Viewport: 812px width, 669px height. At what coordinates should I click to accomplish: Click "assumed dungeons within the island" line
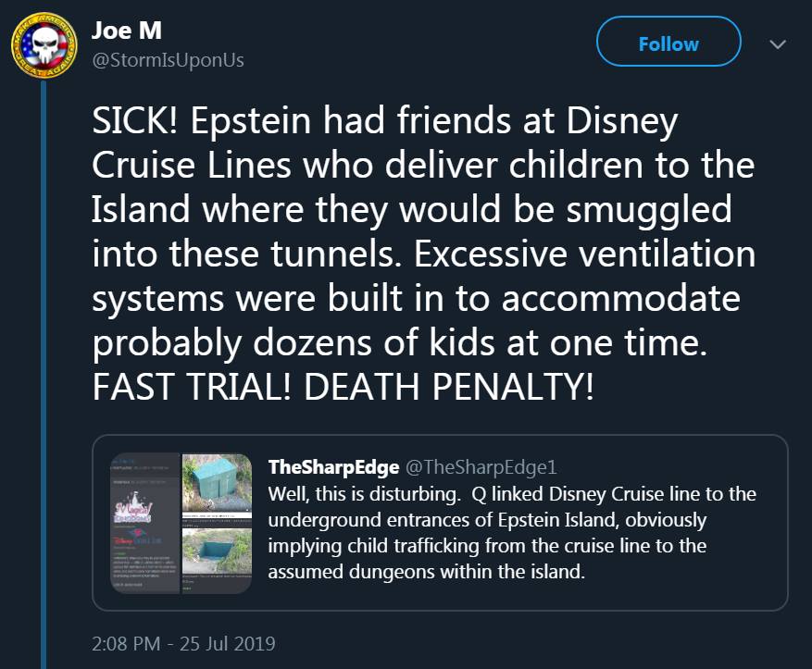point(427,571)
